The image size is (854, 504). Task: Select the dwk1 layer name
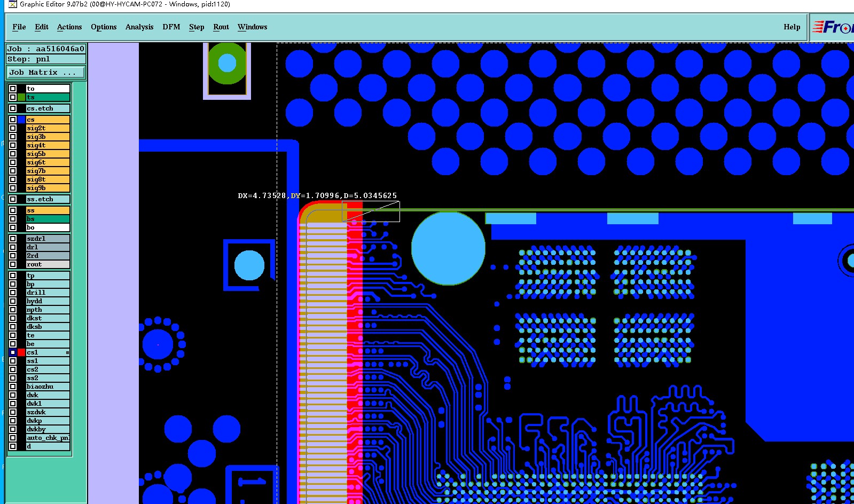tap(48, 404)
